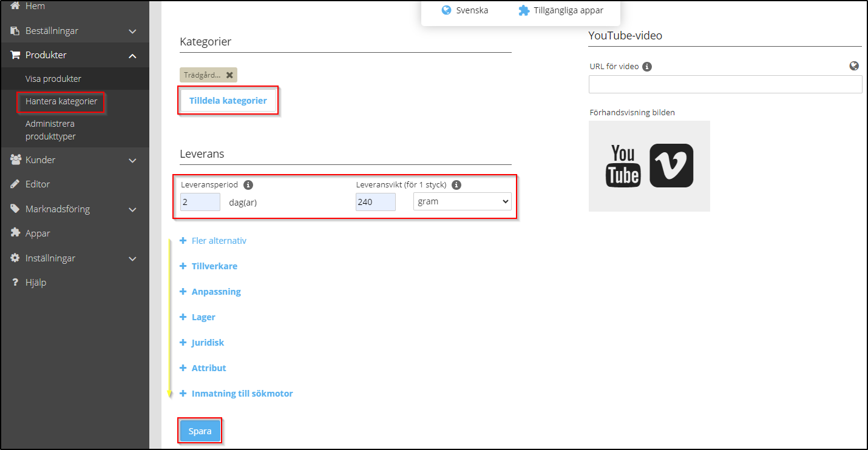Image resolution: width=868 pixels, height=450 pixels.
Task: Click the info icon next to URL för video
Action: pyautogui.click(x=647, y=67)
